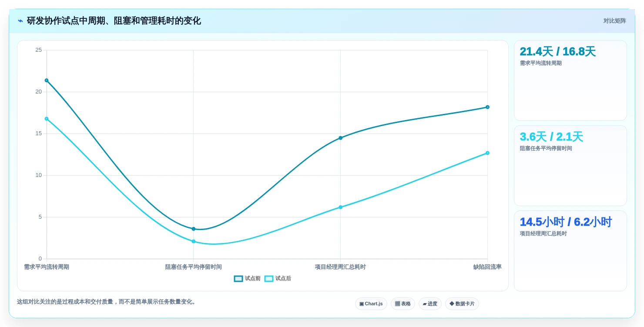Select the 进度 chip
The width and height of the screenshot is (644, 327).
coord(430,304)
